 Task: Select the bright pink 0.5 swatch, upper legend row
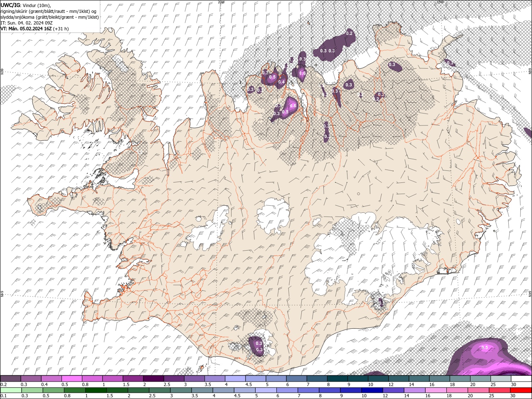pyautogui.click(x=72, y=379)
